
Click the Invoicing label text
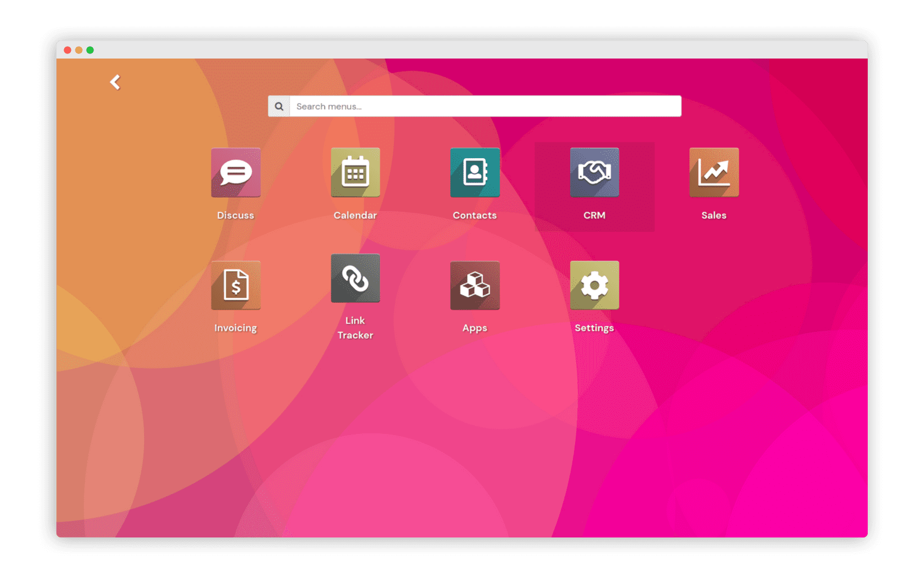pyautogui.click(x=235, y=328)
